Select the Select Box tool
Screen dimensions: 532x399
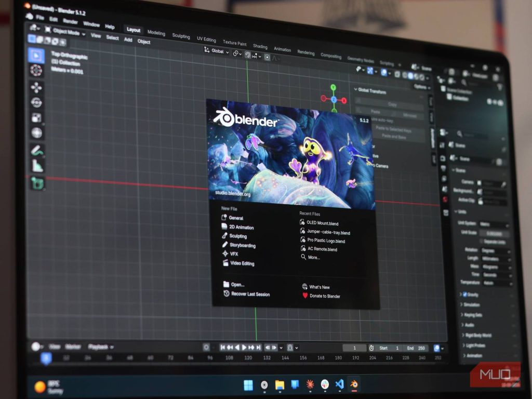point(36,56)
